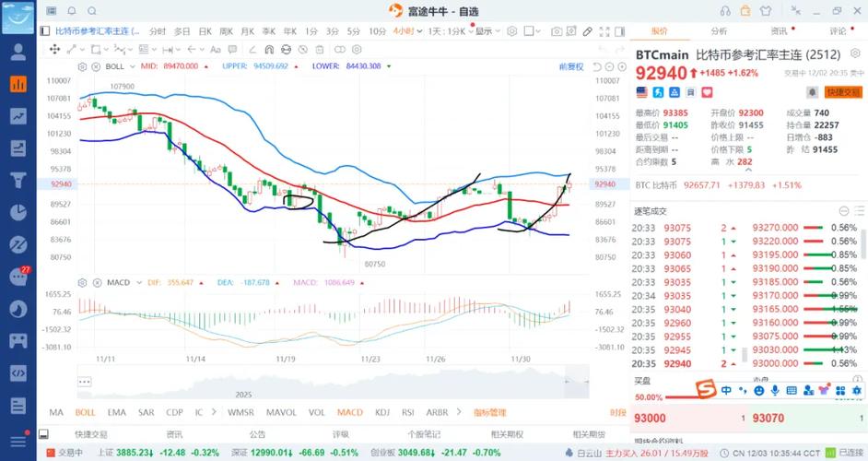The height and width of the screenshot is (461, 868).
Task: Switch to the 分析 tab
Action: click(x=719, y=31)
